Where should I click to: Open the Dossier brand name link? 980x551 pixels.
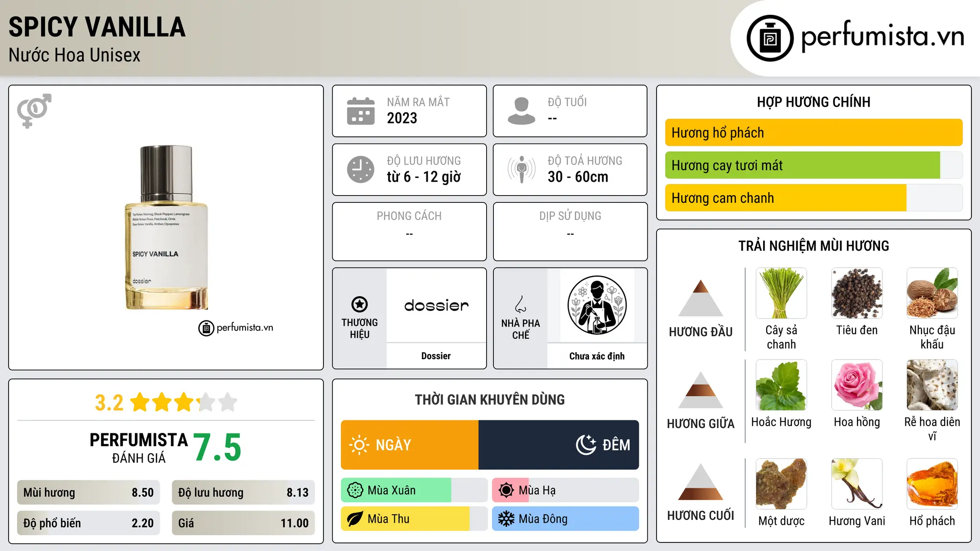click(436, 356)
